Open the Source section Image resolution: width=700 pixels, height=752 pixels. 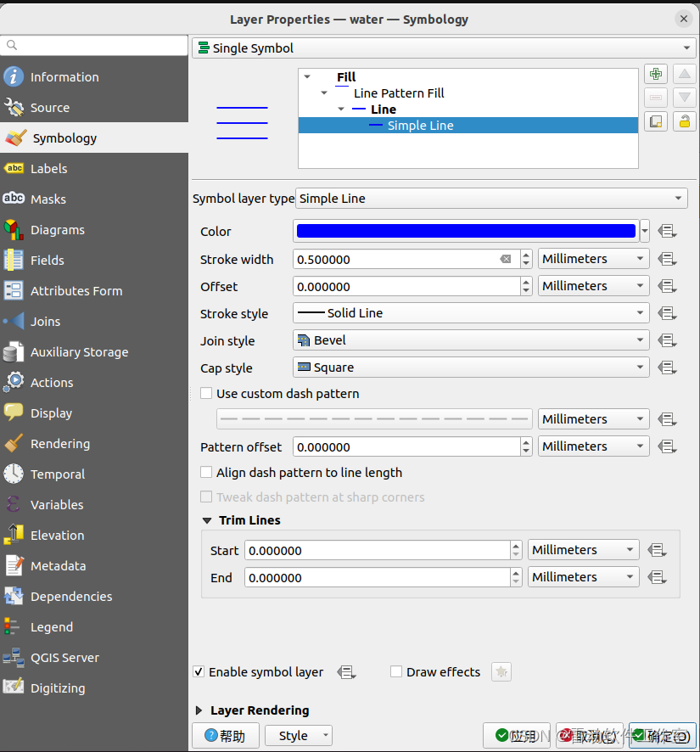[x=94, y=108]
